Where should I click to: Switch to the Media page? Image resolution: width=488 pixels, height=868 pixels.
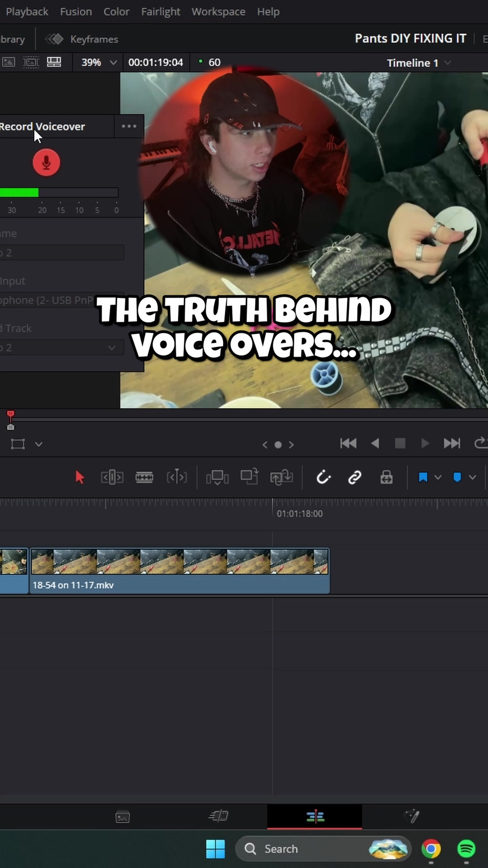pos(122,817)
